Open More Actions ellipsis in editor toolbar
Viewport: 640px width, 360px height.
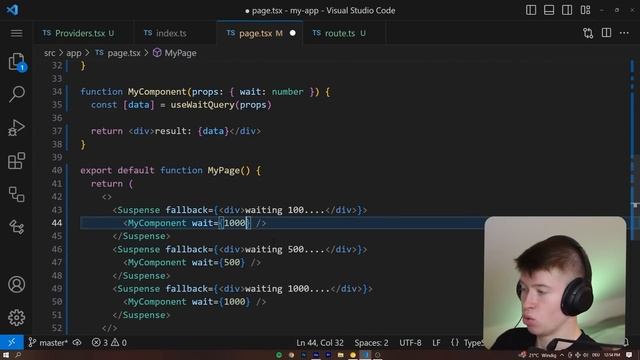coord(624,33)
